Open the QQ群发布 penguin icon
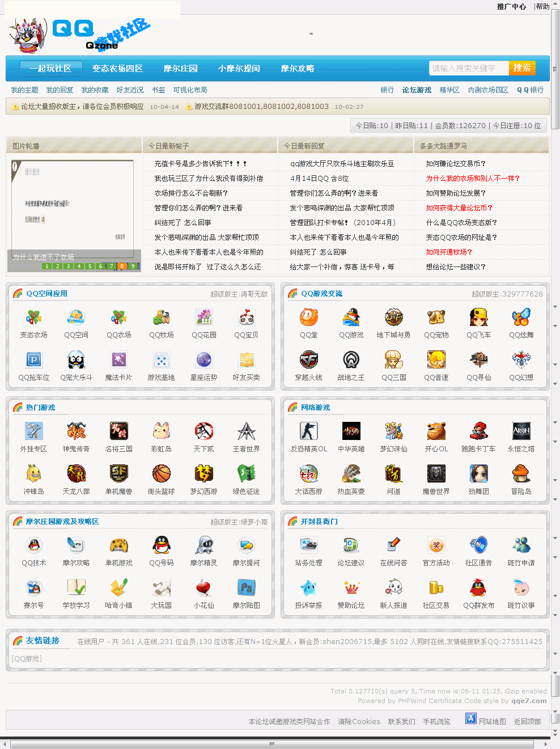Image resolution: width=560 pixels, height=749 pixels. point(478,588)
